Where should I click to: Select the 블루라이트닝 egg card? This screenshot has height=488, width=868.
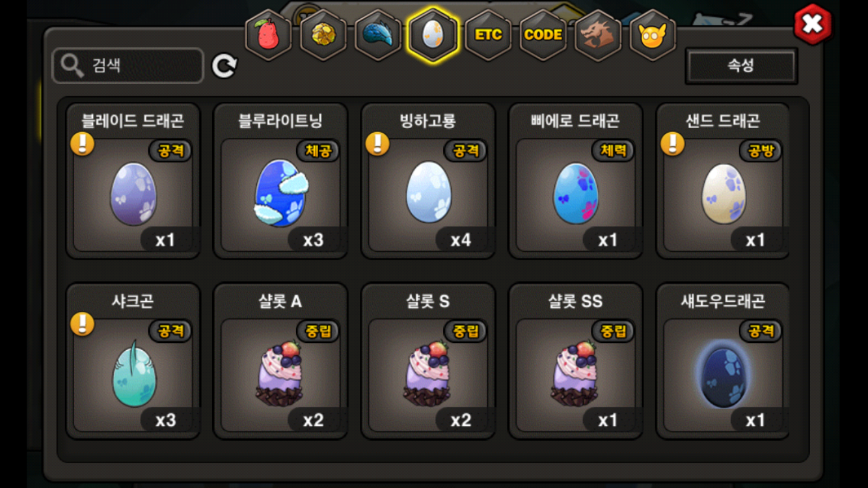[280, 181]
